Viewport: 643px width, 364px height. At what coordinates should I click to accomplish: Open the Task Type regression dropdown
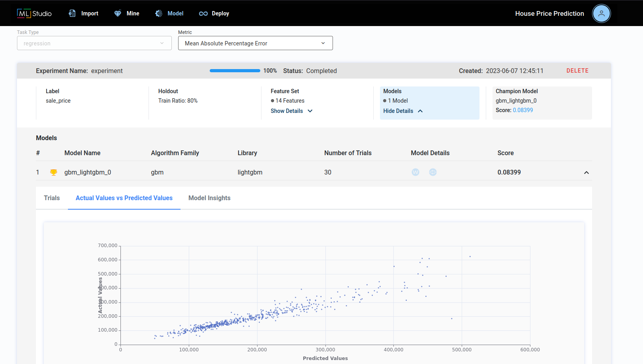click(x=94, y=43)
